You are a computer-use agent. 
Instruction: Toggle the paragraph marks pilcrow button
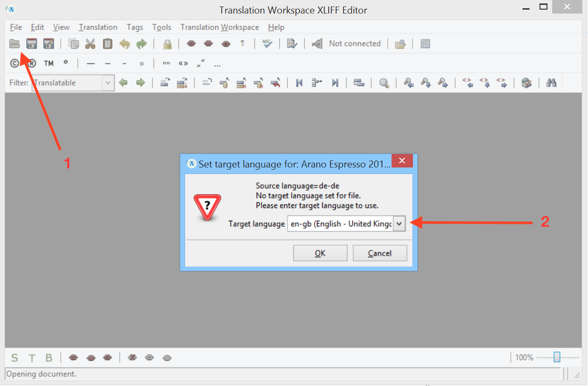(242, 44)
